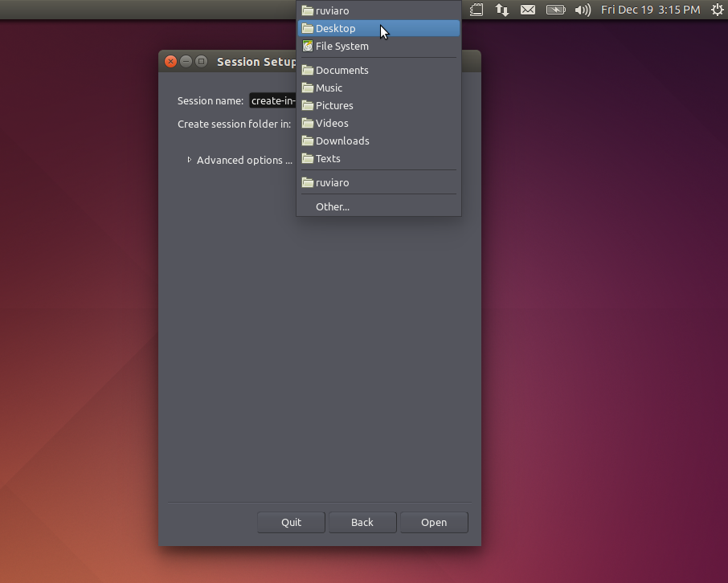Click the network connection indicator icon
Viewport: 728px width, 583px height.
point(501,10)
